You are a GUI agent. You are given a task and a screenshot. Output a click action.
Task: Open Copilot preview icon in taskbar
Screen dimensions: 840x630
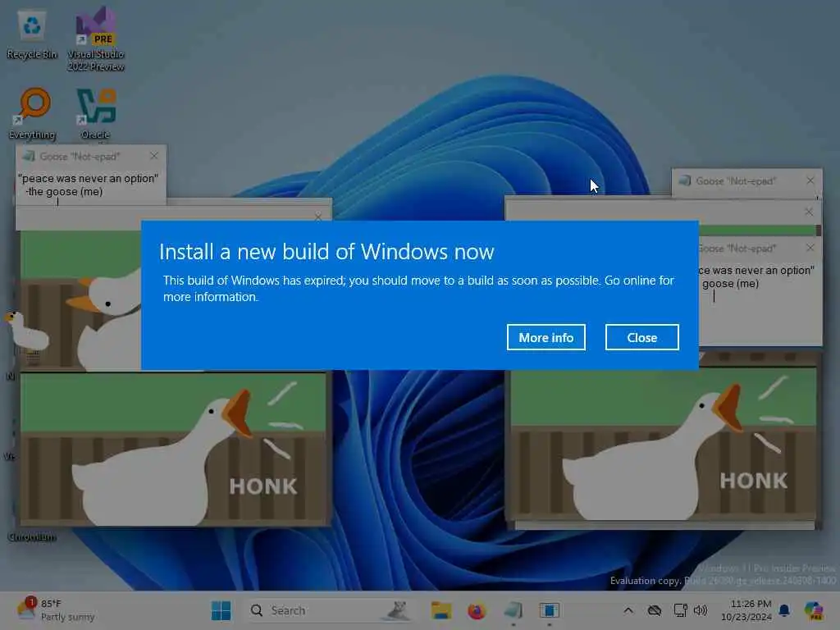(814, 610)
